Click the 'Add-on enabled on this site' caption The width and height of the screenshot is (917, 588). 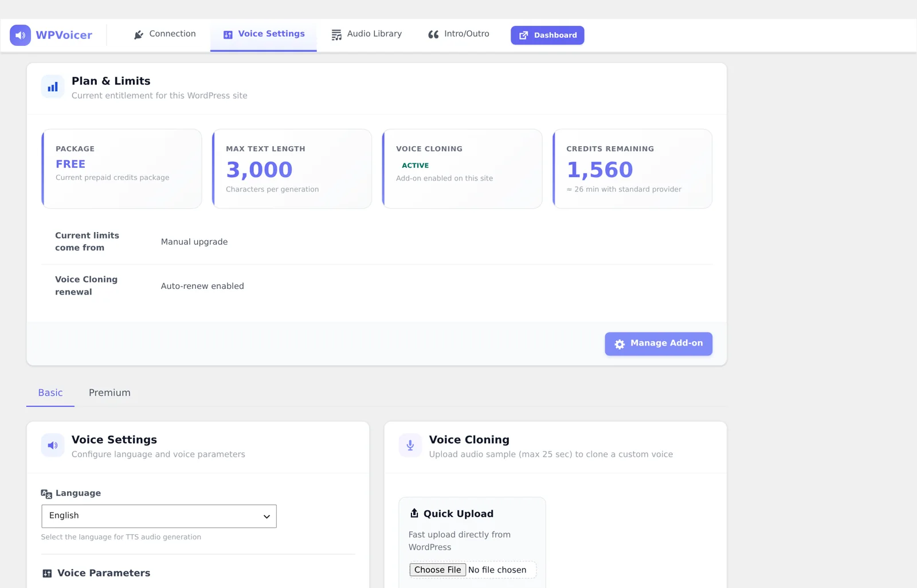coord(444,178)
